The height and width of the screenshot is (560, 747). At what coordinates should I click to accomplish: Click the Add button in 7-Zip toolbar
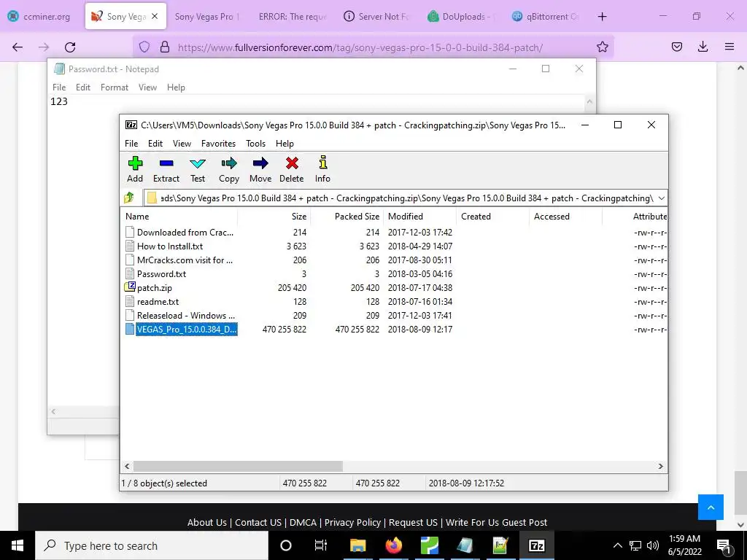coord(135,169)
